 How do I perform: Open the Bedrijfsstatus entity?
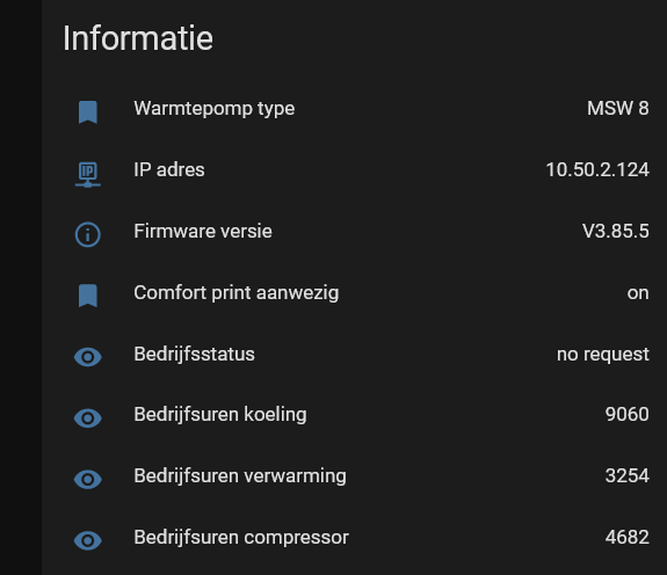[194, 355]
